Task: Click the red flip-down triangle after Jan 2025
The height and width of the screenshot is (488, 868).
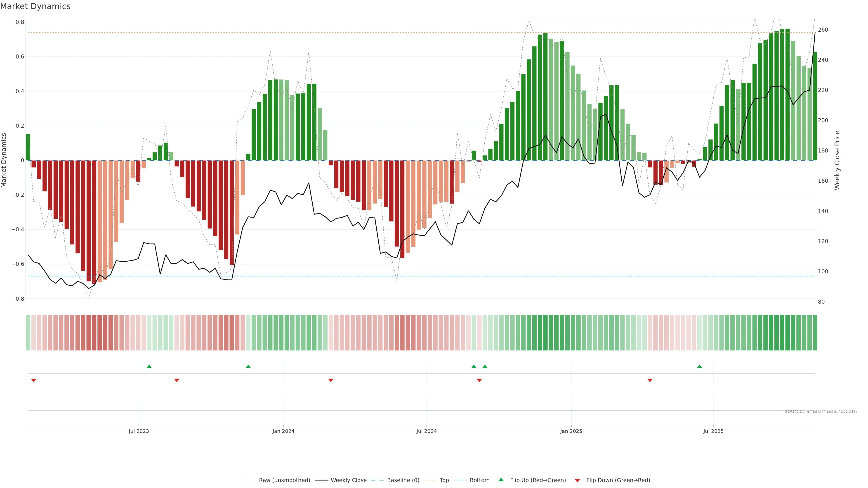Action: pos(650,380)
